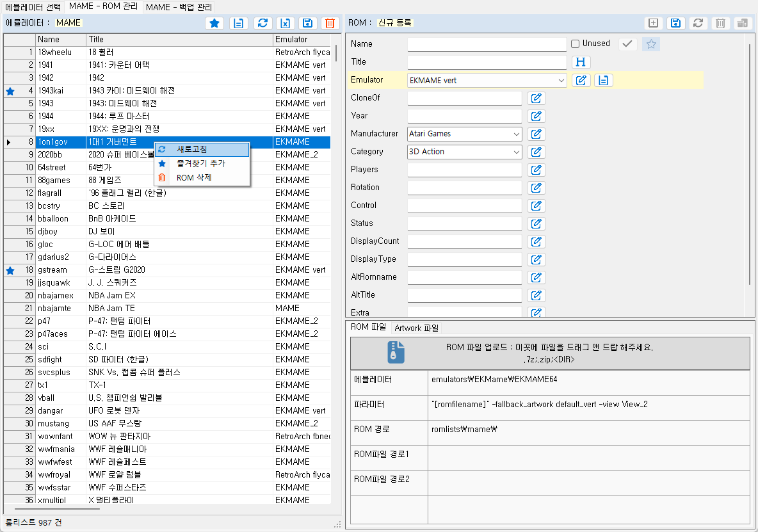Click the edit icon for AltRomname

(x=536, y=277)
